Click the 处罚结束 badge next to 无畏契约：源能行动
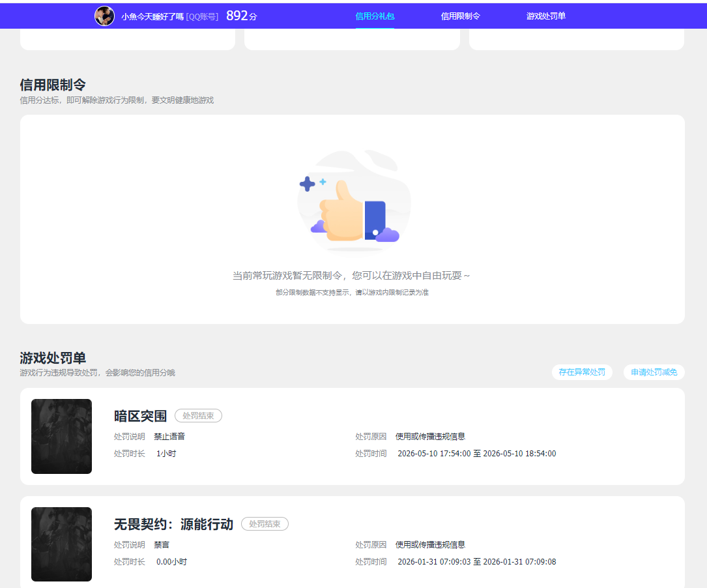 pyautogui.click(x=265, y=524)
